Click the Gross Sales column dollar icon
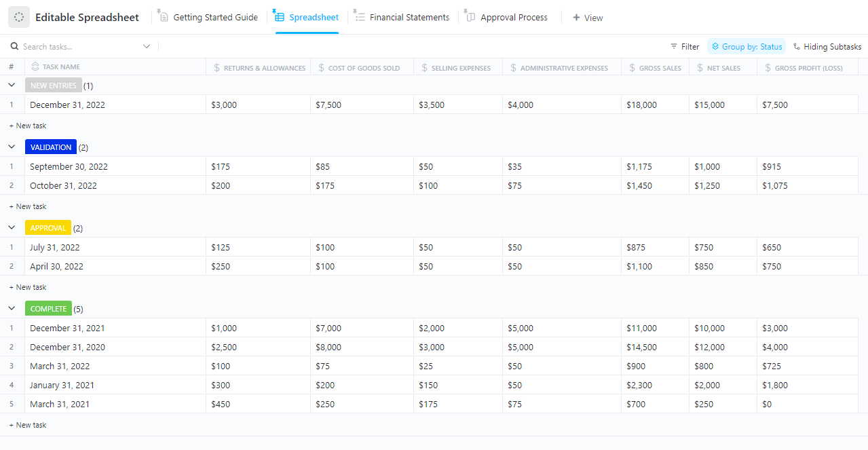The image size is (868, 450). tap(633, 68)
